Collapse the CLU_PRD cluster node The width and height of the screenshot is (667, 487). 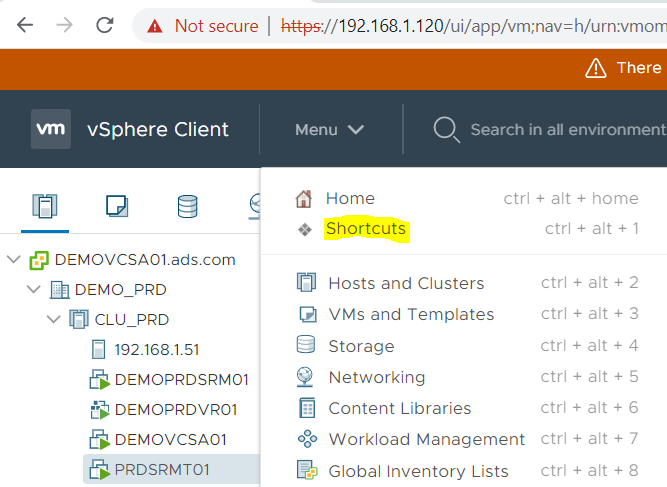(54, 319)
